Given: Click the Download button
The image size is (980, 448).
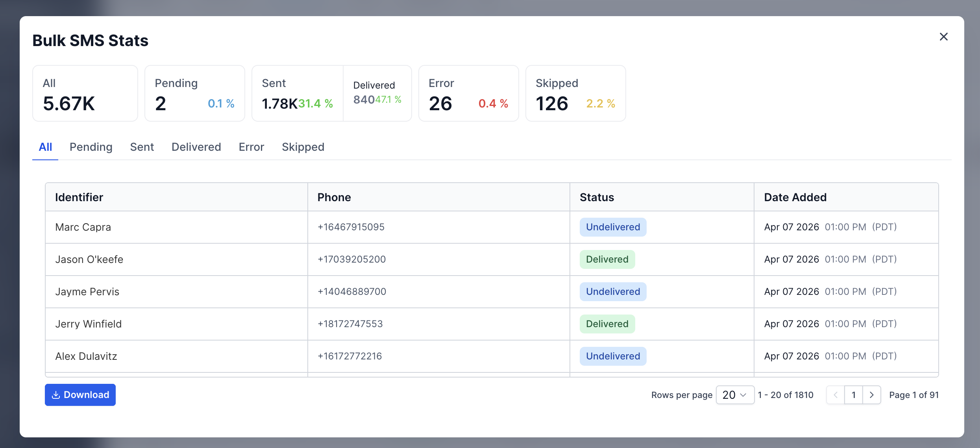Looking at the screenshot, I should [x=80, y=394].
